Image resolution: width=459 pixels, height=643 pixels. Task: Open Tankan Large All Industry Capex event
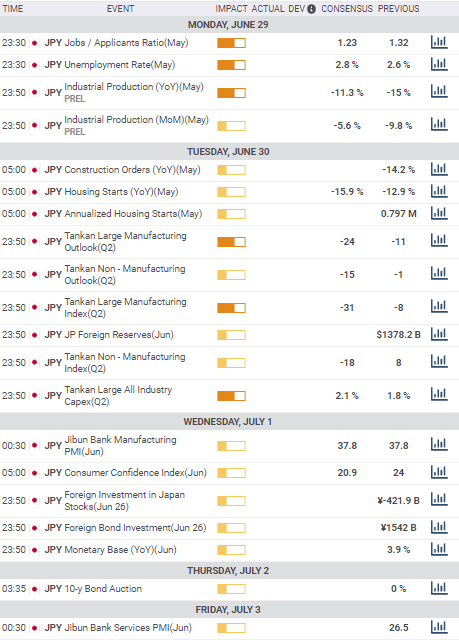point(118,395)
